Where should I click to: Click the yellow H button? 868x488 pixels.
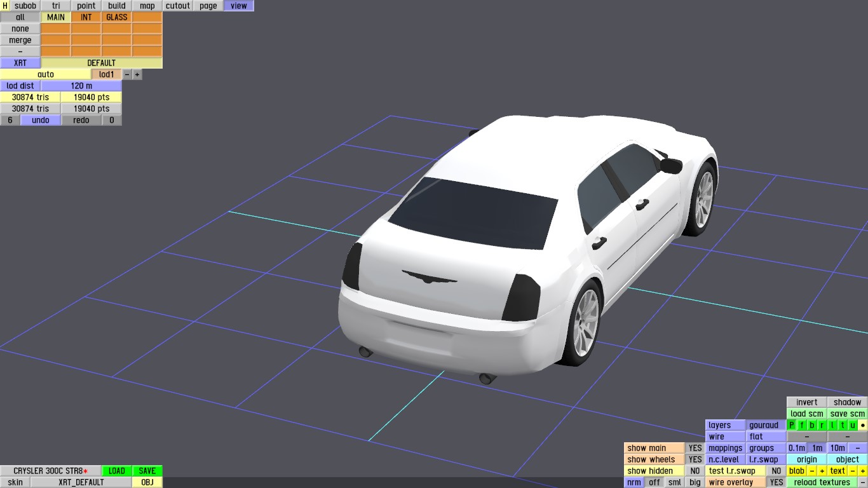pos(5,6)
